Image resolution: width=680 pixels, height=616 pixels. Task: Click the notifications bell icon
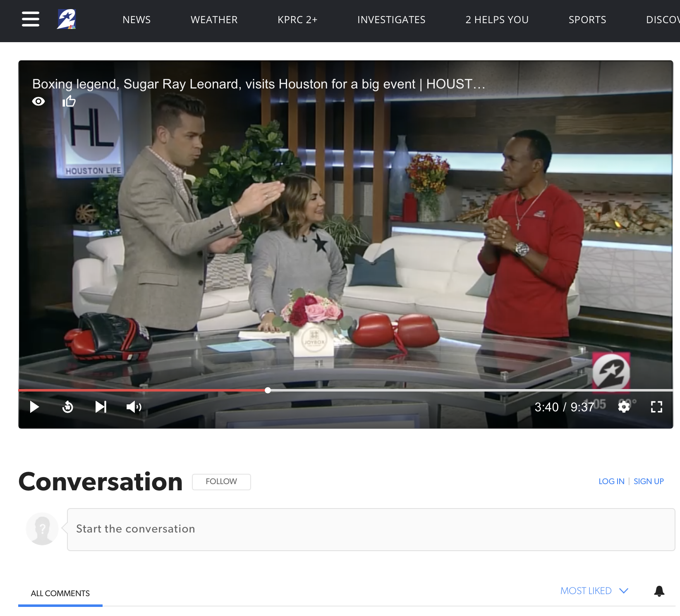(x=659, y=591)
